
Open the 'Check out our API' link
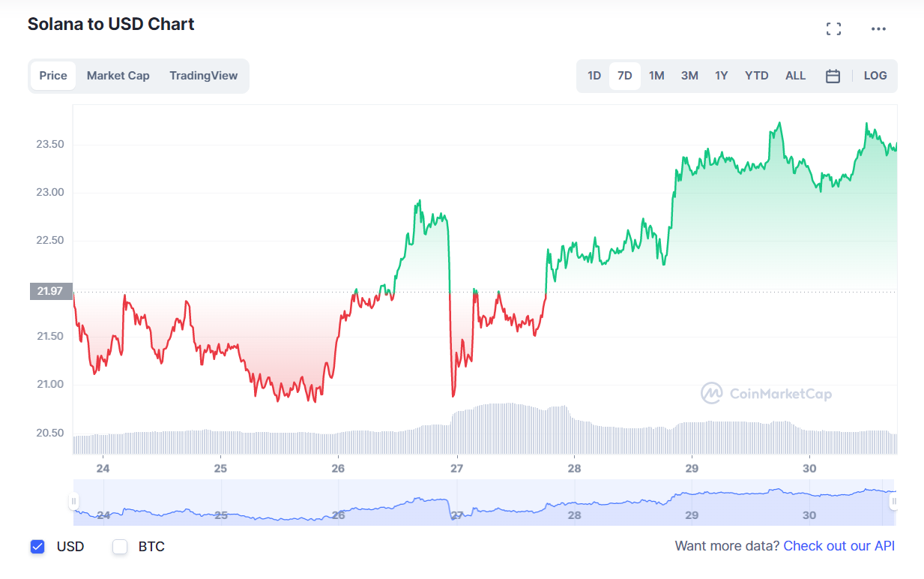coord(839,546)
